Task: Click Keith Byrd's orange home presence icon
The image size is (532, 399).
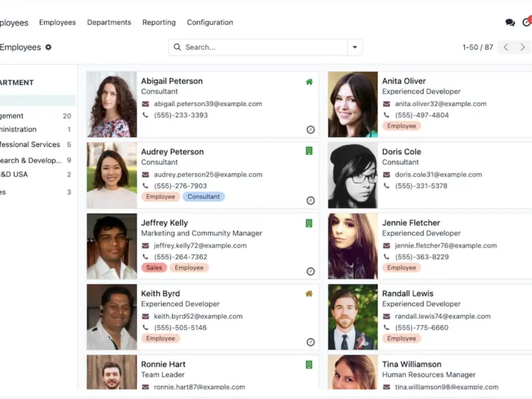Action: tap(309, 293)
